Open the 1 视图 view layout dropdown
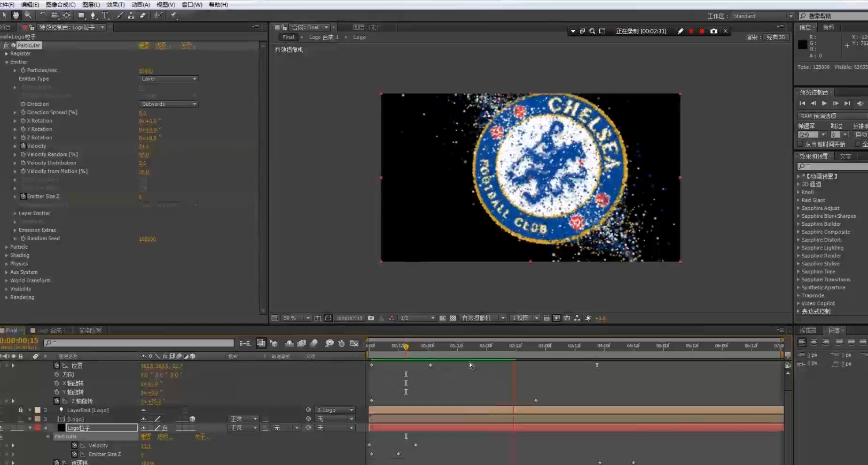The height and width of the screenshot is (465, 868). (525, 318)
